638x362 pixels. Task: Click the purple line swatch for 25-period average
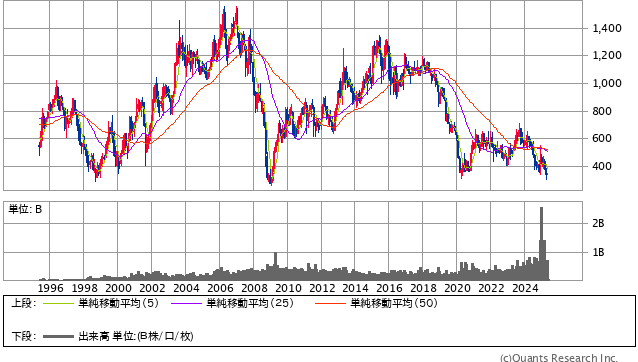coord(186,303)
